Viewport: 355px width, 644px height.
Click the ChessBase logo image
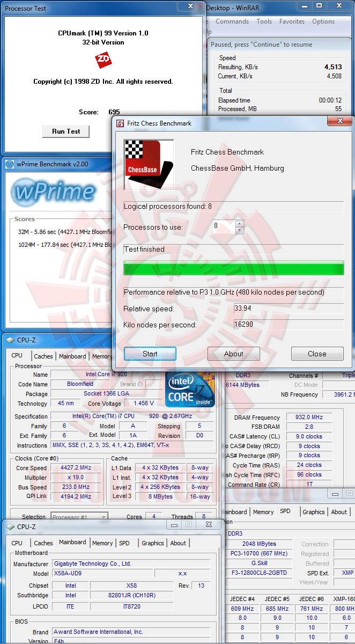[x=149, y=165]
